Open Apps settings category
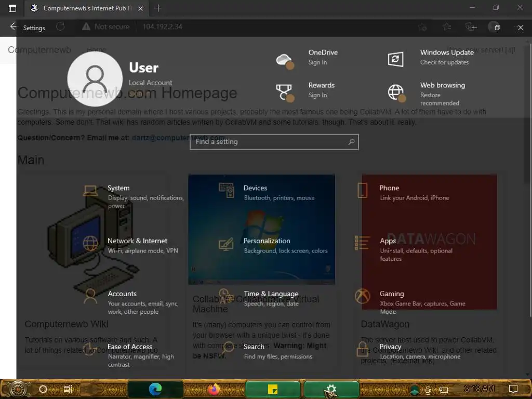 coord(404,249)
